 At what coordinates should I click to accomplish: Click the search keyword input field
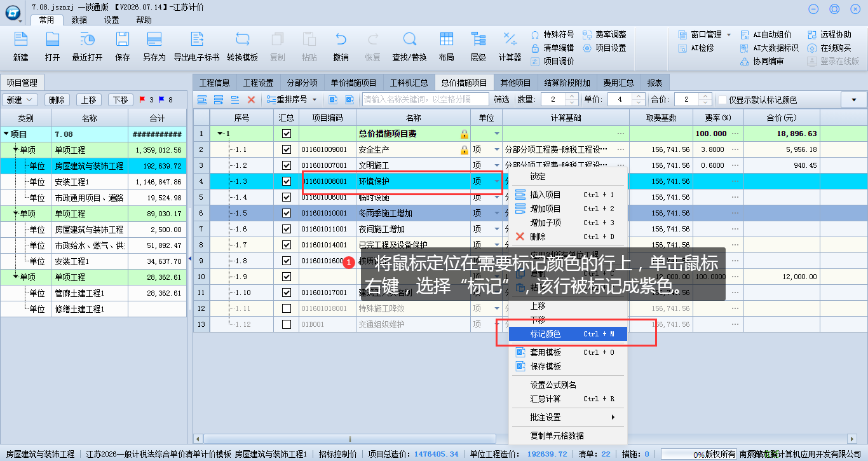425,100
